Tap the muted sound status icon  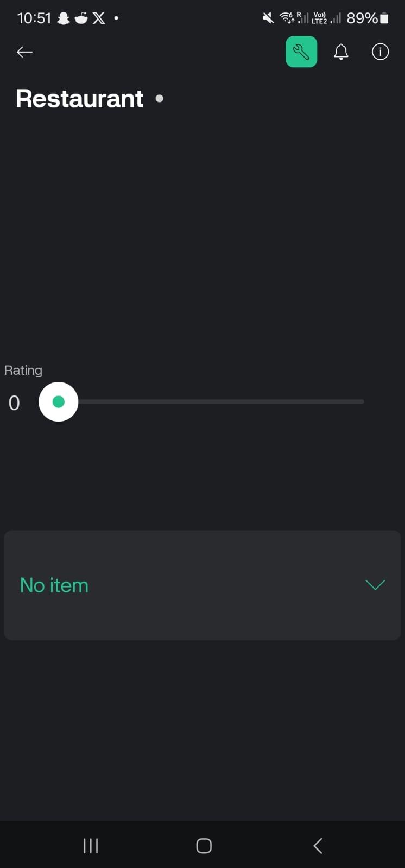tap(267, 18)
